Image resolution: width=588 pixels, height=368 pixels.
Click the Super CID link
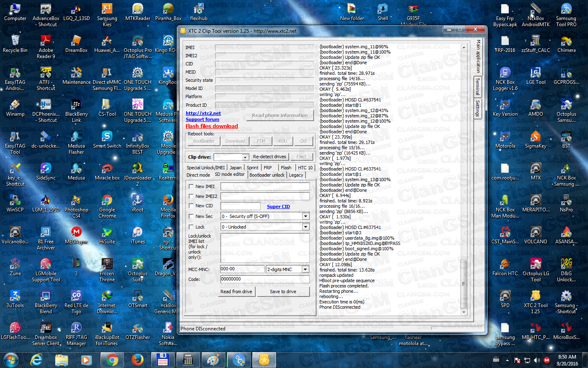pyautogui.click(x=278, y=206)
